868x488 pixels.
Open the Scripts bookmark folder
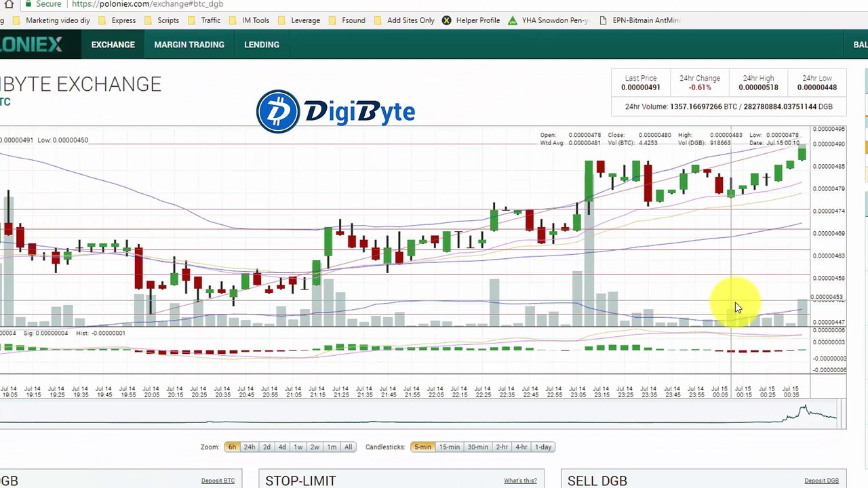tap(161, 20)
